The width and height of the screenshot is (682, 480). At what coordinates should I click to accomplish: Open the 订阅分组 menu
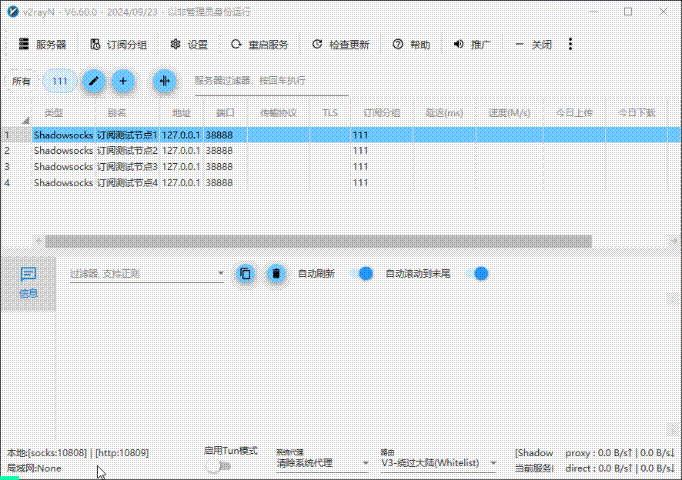click(x=118, y=44)
